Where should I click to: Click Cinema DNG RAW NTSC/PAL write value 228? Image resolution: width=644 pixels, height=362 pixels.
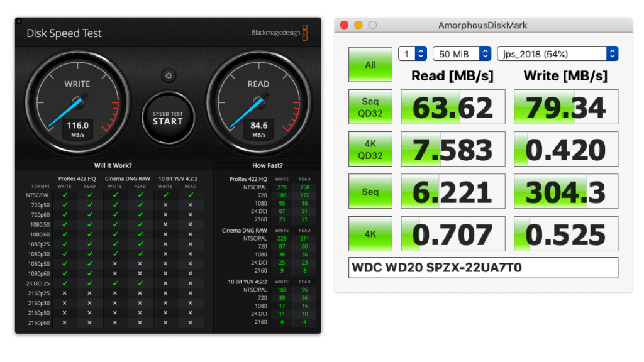point(282,238)
